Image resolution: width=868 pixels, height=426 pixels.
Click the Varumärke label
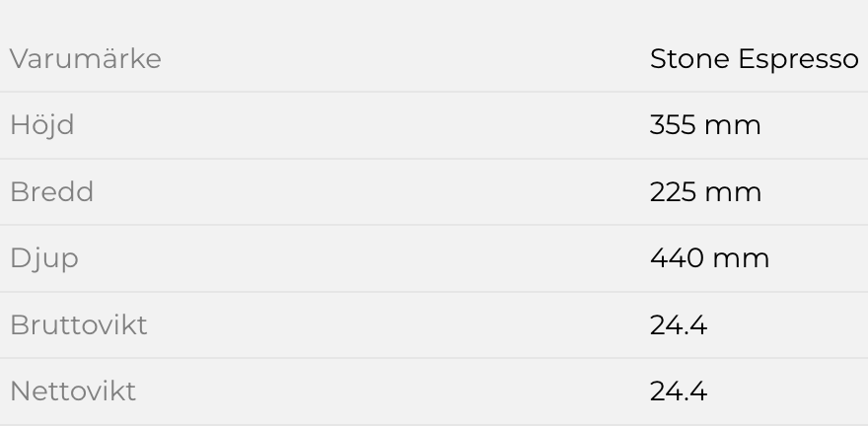(x=85, y=59)
